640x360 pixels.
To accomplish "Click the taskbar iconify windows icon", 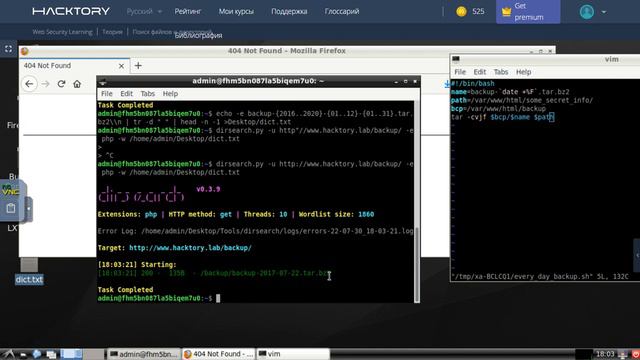I will point(51,354).
